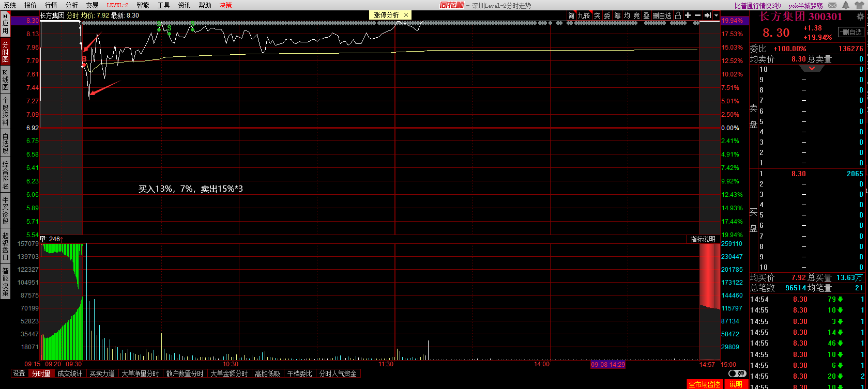Select the 九转 indicator icon
Image resolution: width=868 pixels, height=389 pixels.
click(x=584, y=15)
